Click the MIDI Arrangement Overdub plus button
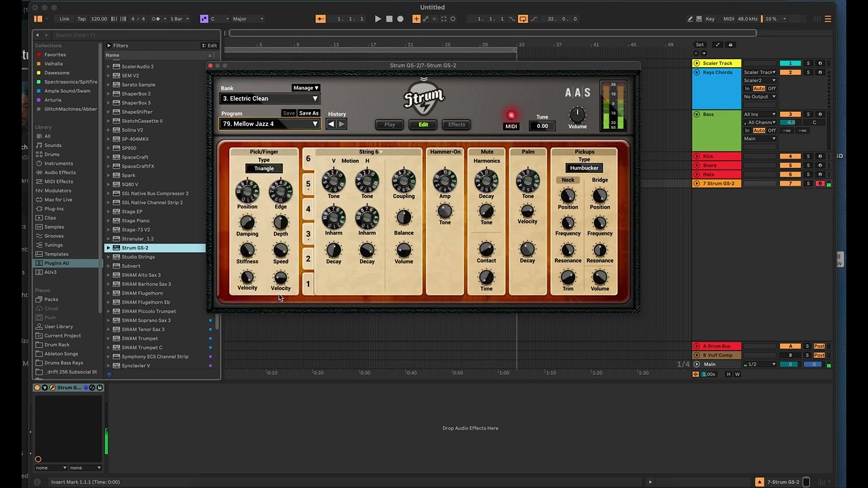 tap(416, 19)
